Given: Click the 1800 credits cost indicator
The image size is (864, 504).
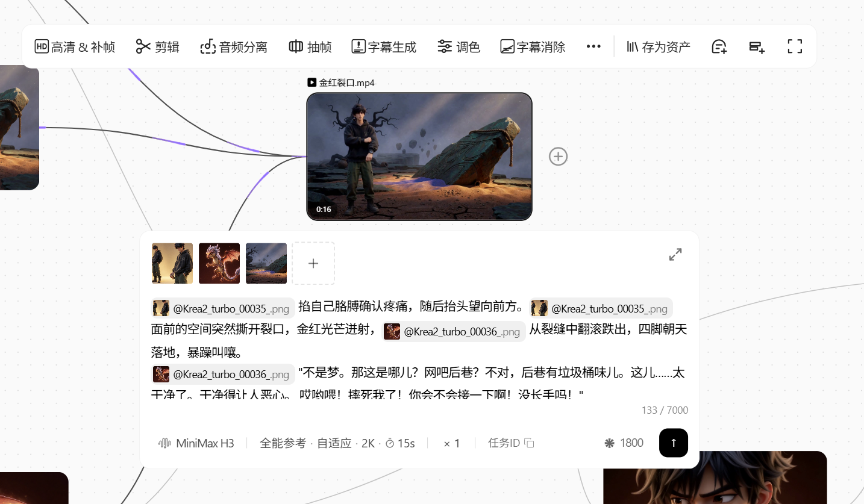Looking at the screenshot, I should tap(624, 443).
